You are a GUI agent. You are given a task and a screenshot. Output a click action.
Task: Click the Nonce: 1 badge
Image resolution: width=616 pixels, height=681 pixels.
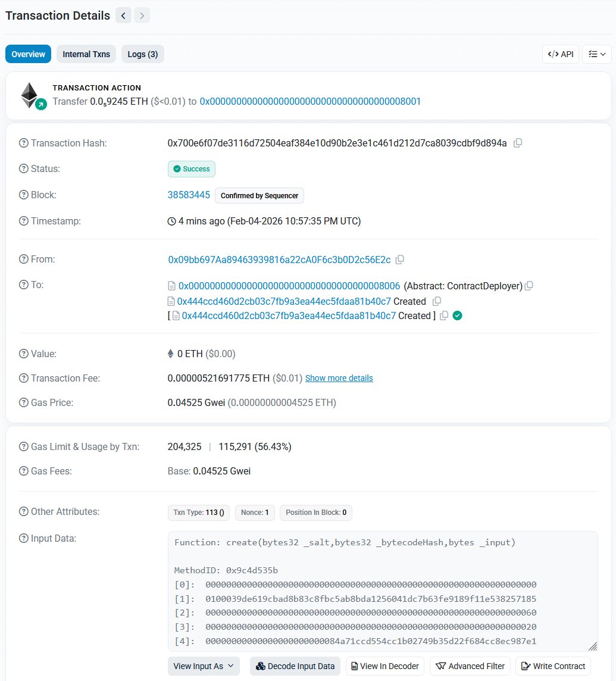pyautogui.click(x=255, y=513)
